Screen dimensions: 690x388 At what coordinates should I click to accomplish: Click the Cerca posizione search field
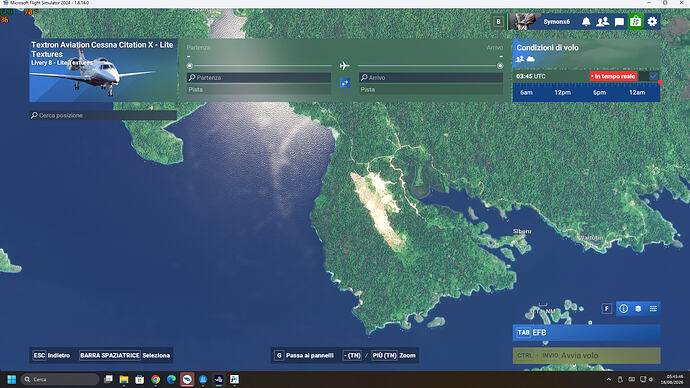pos(103,115)
